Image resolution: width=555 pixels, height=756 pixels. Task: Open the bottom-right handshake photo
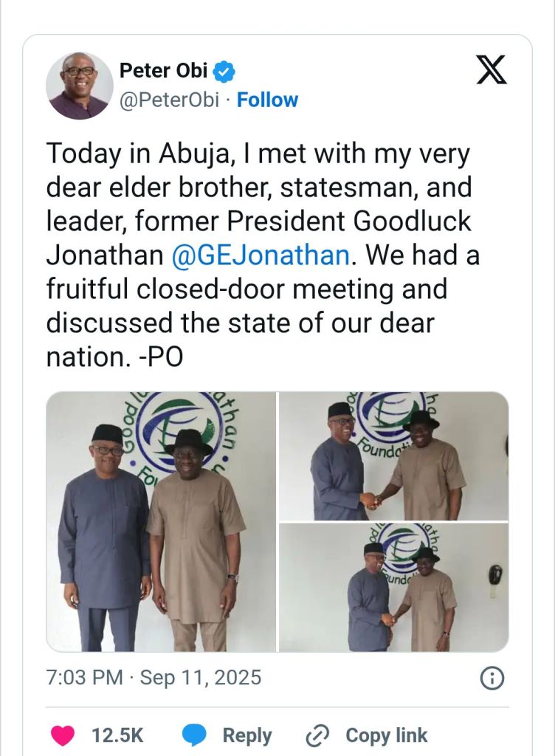393,588
